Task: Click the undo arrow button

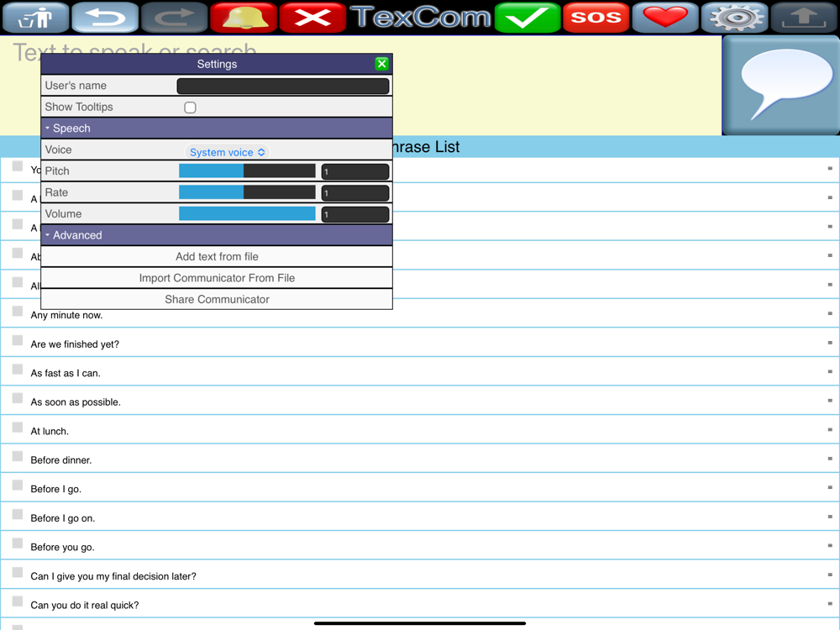Action: pos(105,18)
